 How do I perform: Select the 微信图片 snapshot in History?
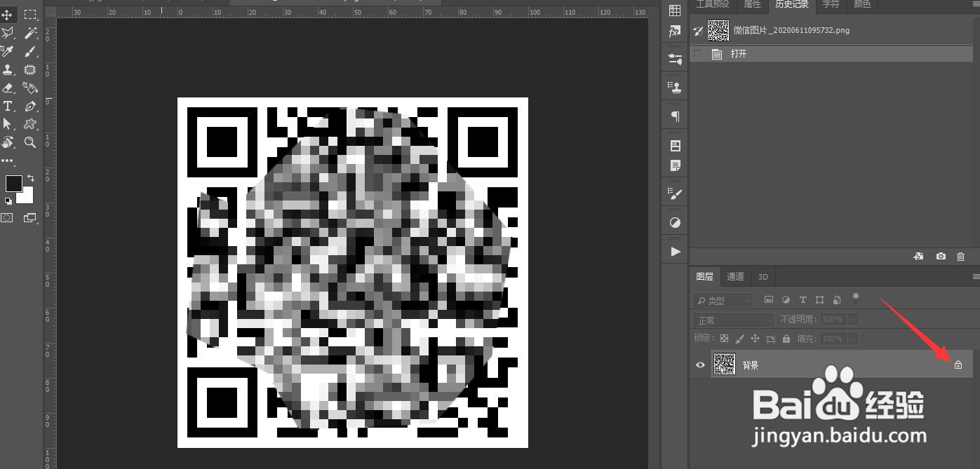tap(833, 30)
